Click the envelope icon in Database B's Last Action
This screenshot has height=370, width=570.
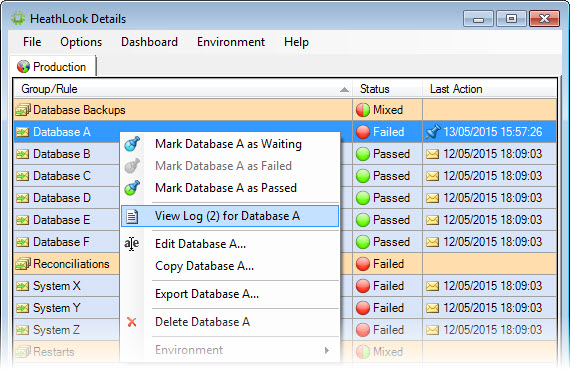432,154
